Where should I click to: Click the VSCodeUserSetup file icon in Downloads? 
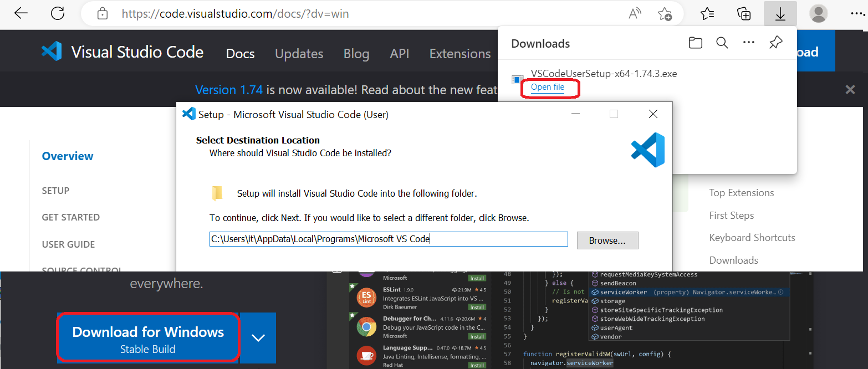point(517,80)
